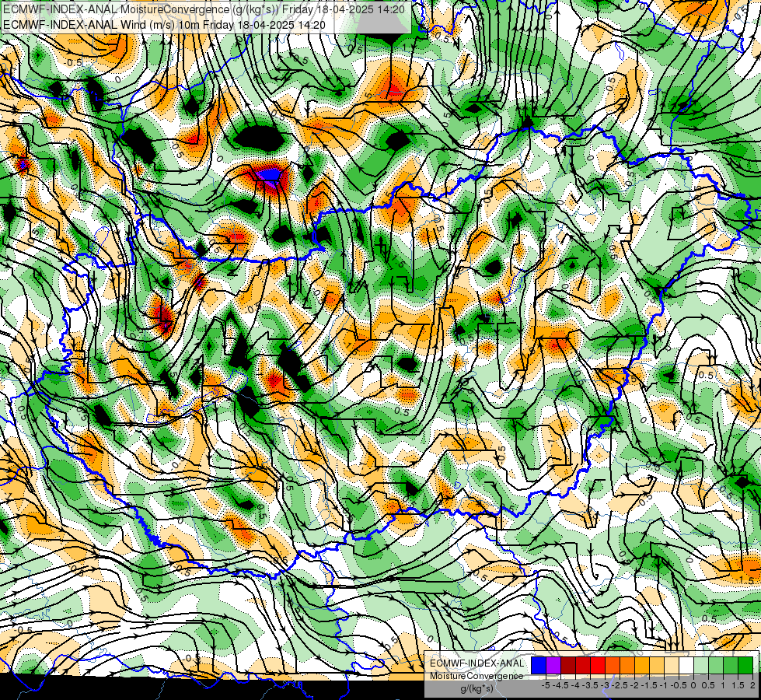This screenshot has width=761, height=700.
Task: Click the legend tick label -2.5
Action: (620, 685)
